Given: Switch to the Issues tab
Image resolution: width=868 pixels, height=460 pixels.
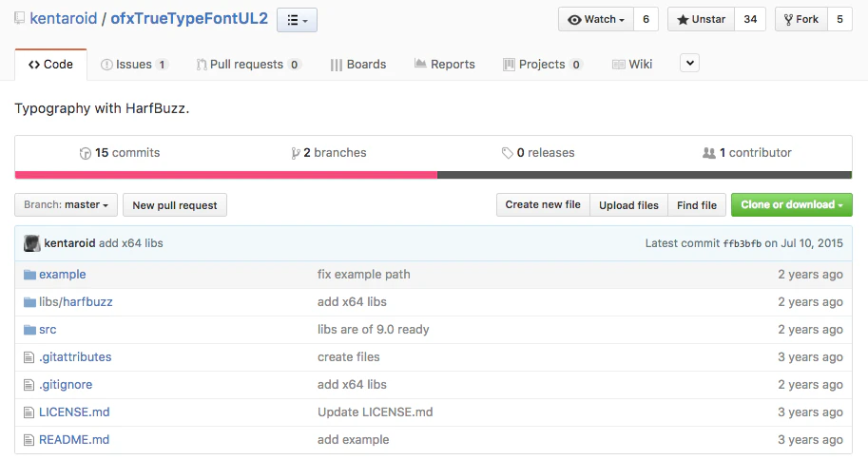Looking at the screenshot, I should [x=134, y=65].
